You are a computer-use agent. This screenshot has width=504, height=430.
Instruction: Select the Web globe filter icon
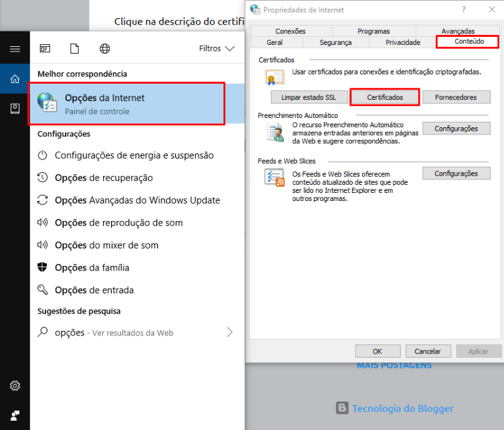104,49
